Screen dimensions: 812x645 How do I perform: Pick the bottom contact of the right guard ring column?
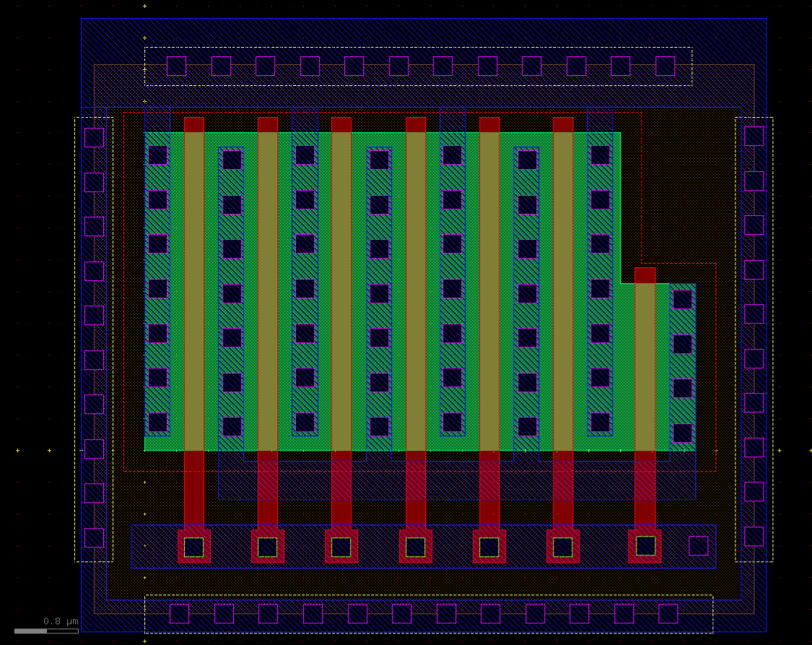point(754,536)
